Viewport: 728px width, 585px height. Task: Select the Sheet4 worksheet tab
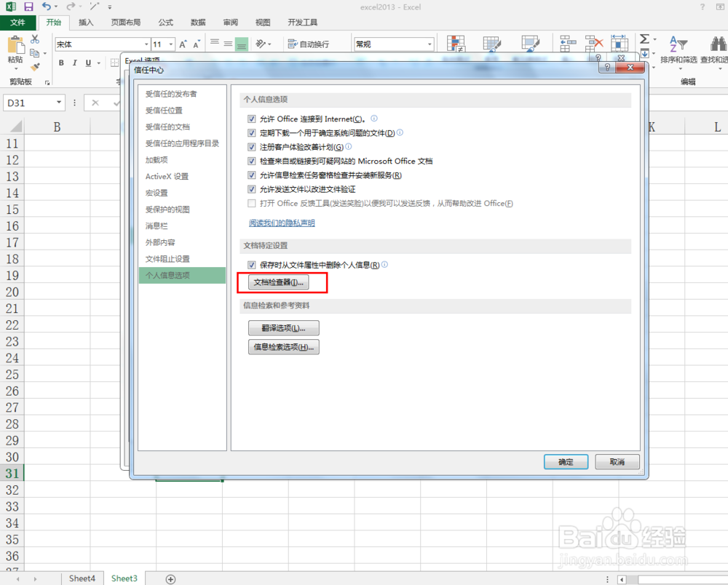pyautogui.click(x=82, y=578)
